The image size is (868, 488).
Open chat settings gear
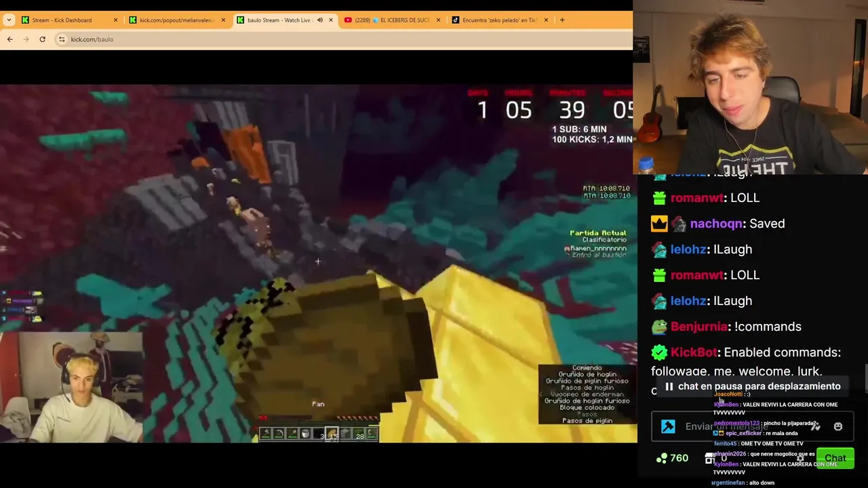click(x=800, y=458)
